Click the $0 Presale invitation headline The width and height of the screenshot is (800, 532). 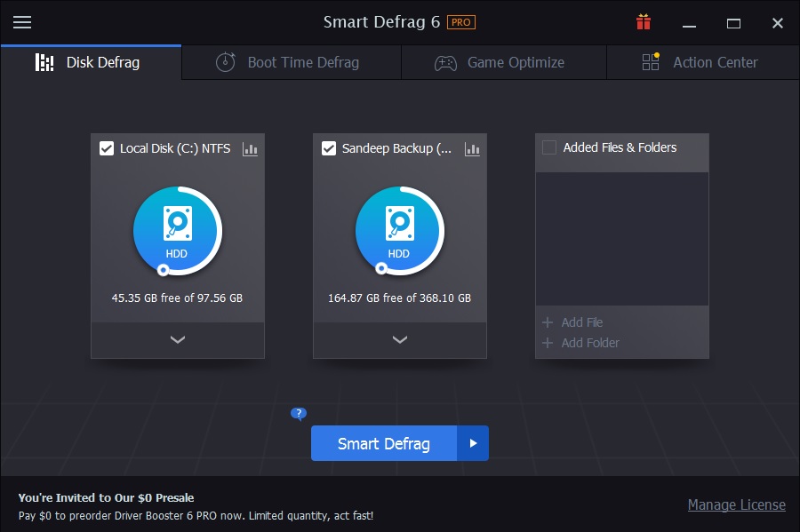106,498
